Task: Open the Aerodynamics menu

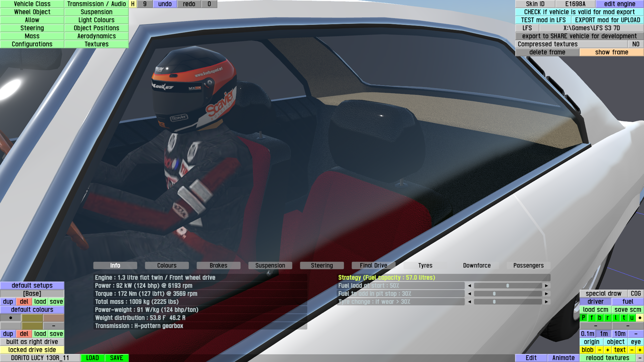Action: click(97, 36)
